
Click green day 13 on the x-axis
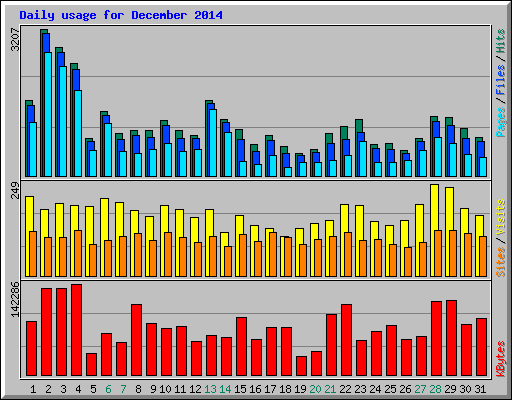210,389
